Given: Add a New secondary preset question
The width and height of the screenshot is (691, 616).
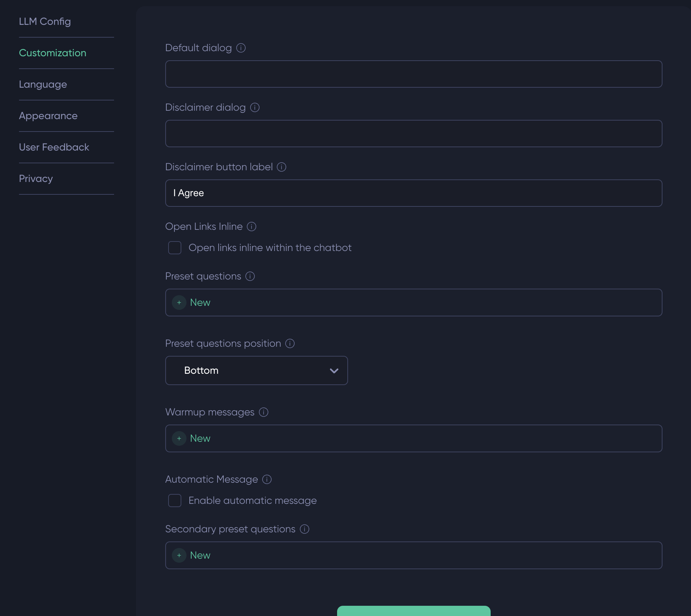Looking at the screenshot, I should coord(200,555).
